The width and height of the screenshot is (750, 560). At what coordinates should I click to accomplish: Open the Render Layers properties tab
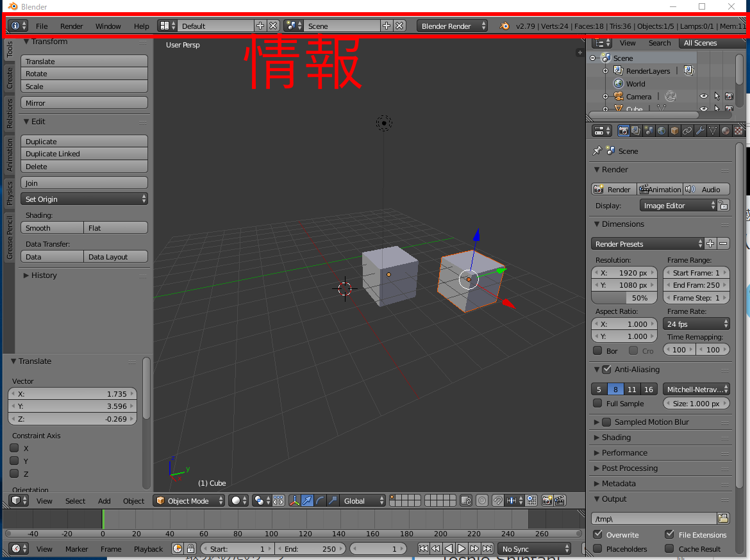(636, 131)
